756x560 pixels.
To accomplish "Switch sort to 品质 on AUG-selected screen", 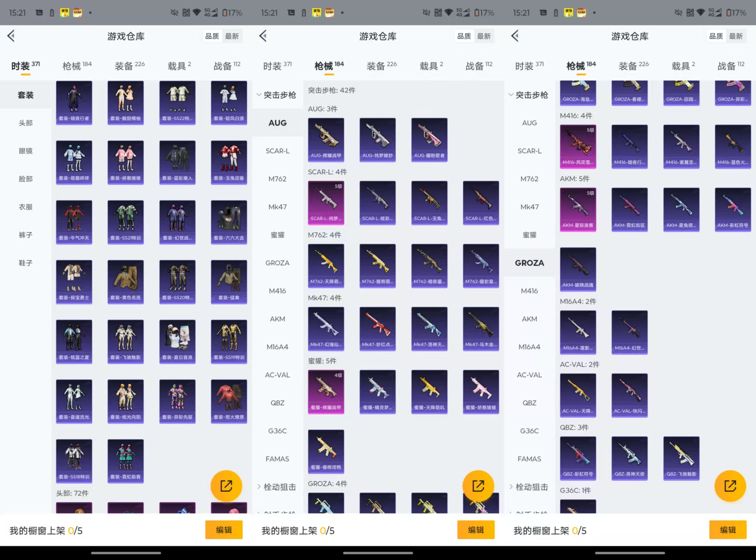I will [x=464, y=36].
